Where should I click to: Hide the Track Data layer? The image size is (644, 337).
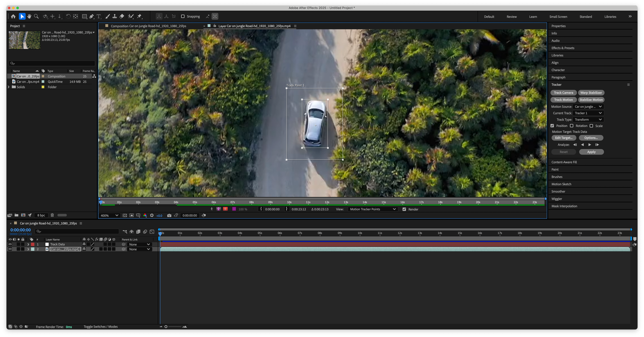pyautogui.click(x=10, y=245)
